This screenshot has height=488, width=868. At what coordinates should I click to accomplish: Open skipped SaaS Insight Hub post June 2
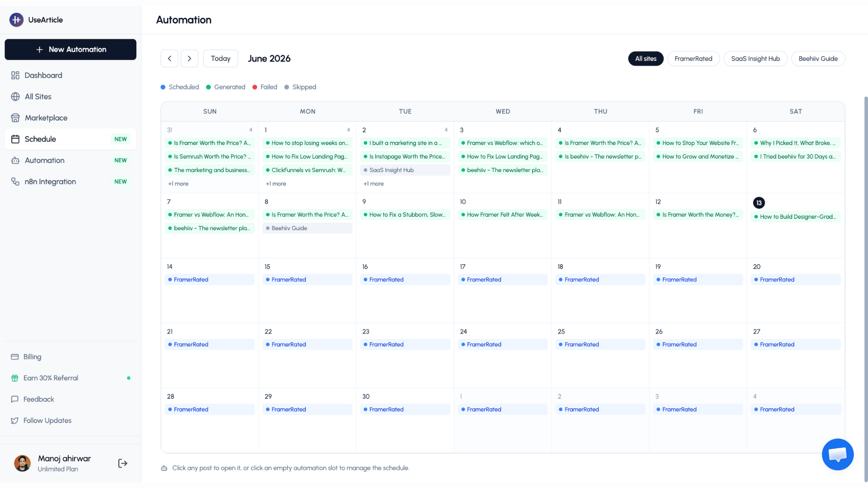[406, 170]
